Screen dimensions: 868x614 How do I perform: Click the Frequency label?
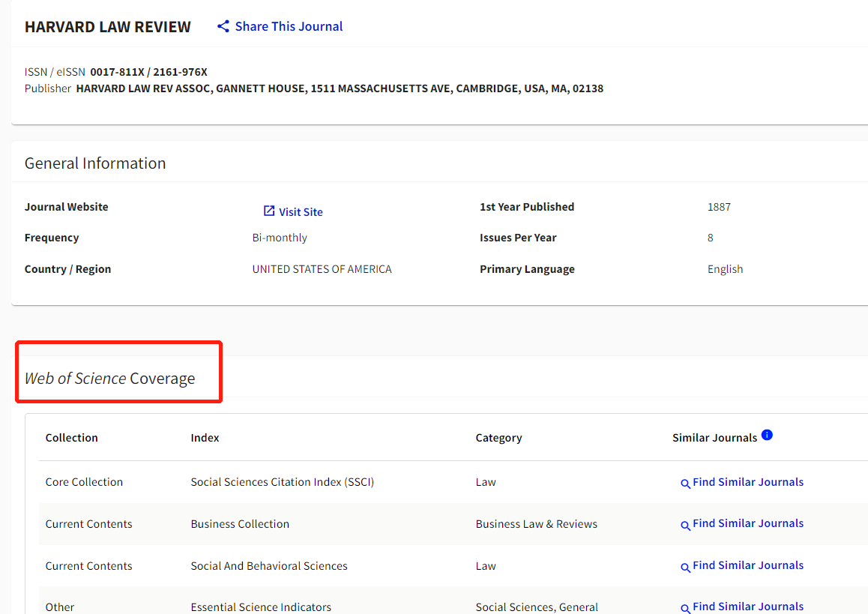point(52,238)
